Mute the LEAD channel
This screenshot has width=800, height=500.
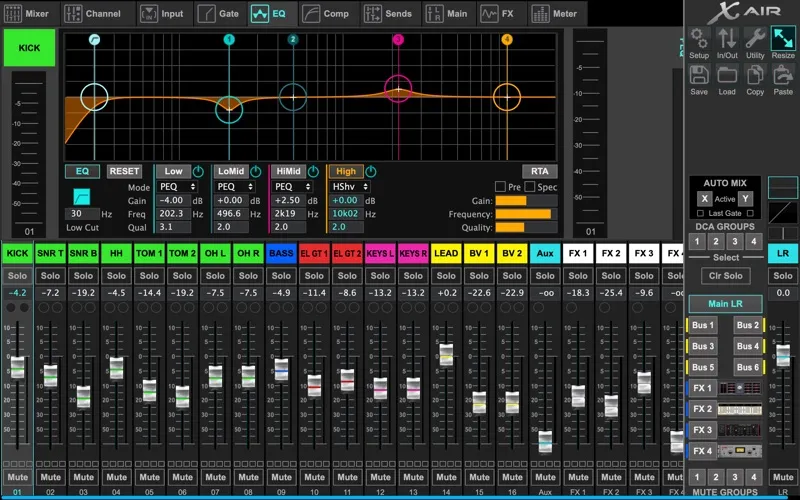tap(446, 478)
